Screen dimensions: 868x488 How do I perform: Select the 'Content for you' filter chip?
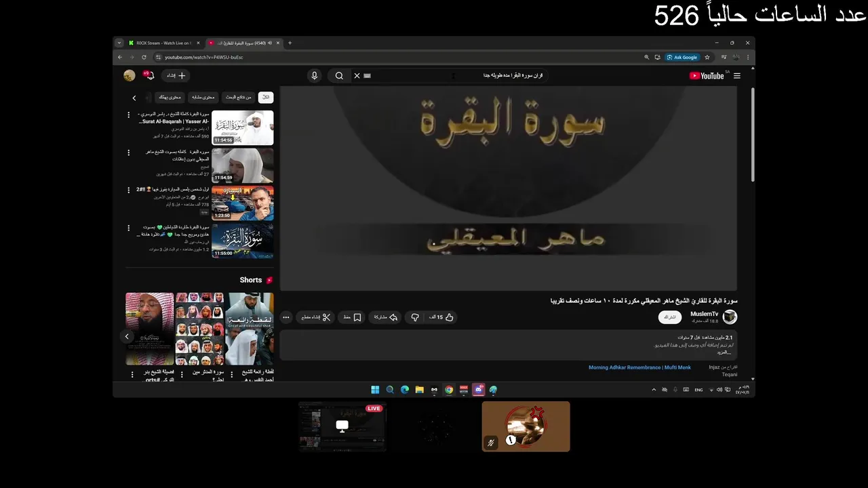(170, 98)
